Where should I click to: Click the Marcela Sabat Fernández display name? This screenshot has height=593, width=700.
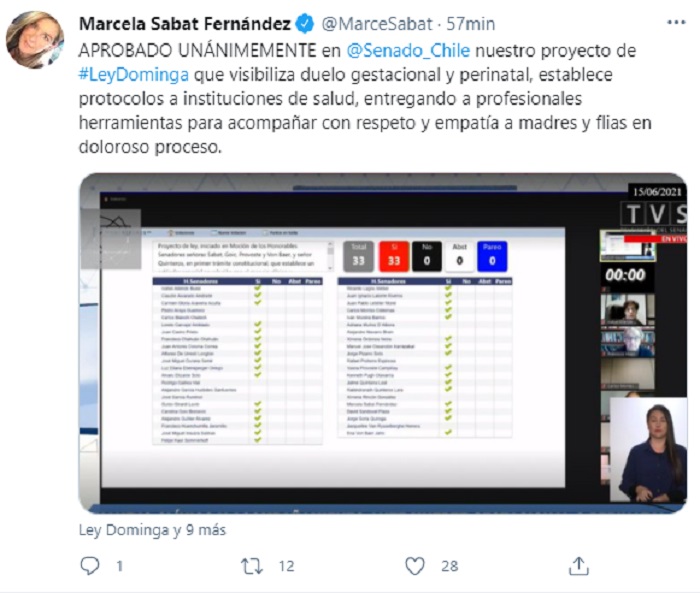pos(185,24)
